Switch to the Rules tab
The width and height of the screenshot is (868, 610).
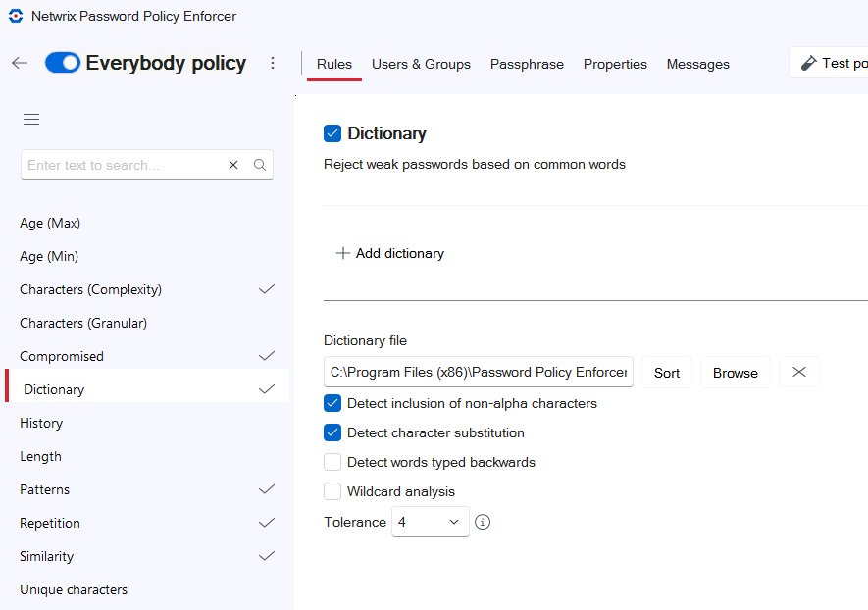[334, 64]
